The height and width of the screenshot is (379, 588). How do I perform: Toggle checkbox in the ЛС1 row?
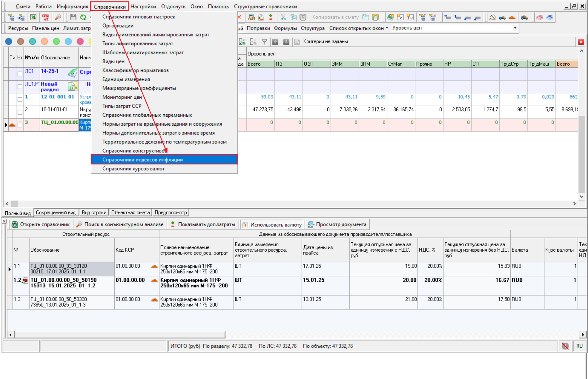click(x=20, y=74)
